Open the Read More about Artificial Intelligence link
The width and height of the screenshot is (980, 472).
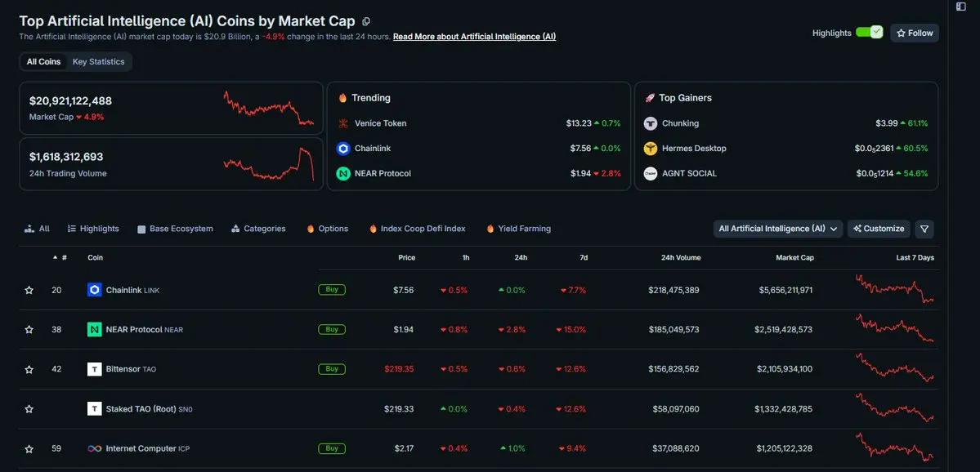coord(474,37)
